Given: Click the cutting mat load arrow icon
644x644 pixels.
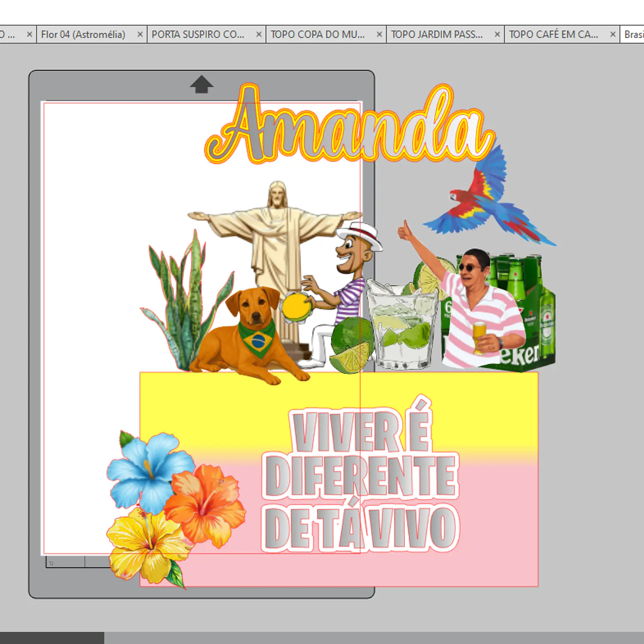Looking at the screenshot, I should [x=201, y=85].
